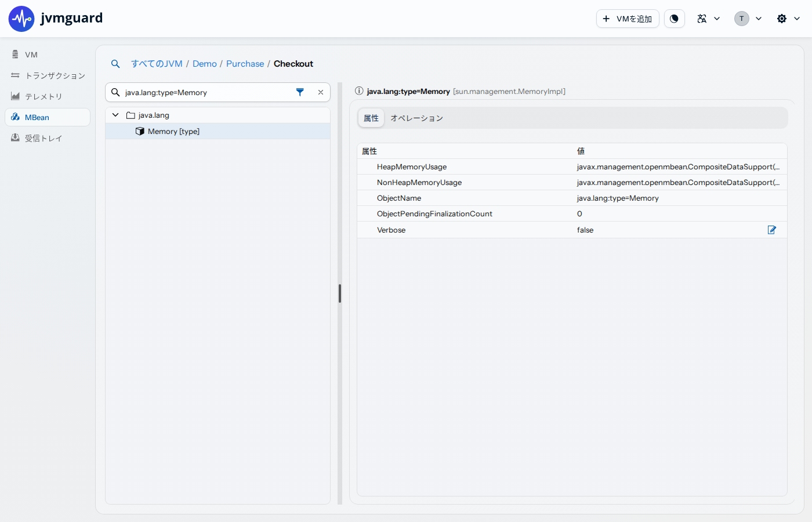Click the breadcrumb search magnifier icon
The image size is (812, 522).
[x=115, y=64]
